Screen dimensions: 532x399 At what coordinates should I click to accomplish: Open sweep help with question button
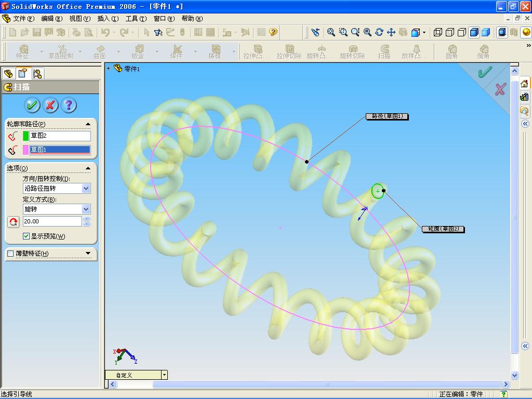pyautogui.click(x=69, y=105)
